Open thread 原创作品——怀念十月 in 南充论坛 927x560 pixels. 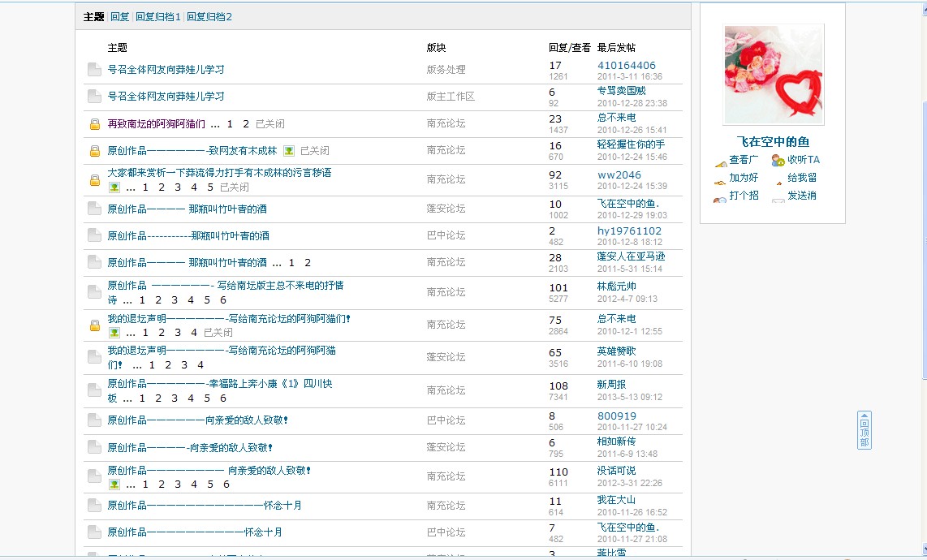point(205,506)
